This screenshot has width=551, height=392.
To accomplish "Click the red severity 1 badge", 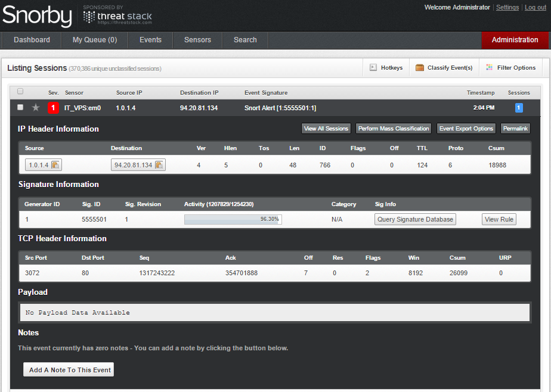I will tap(53, 108).
